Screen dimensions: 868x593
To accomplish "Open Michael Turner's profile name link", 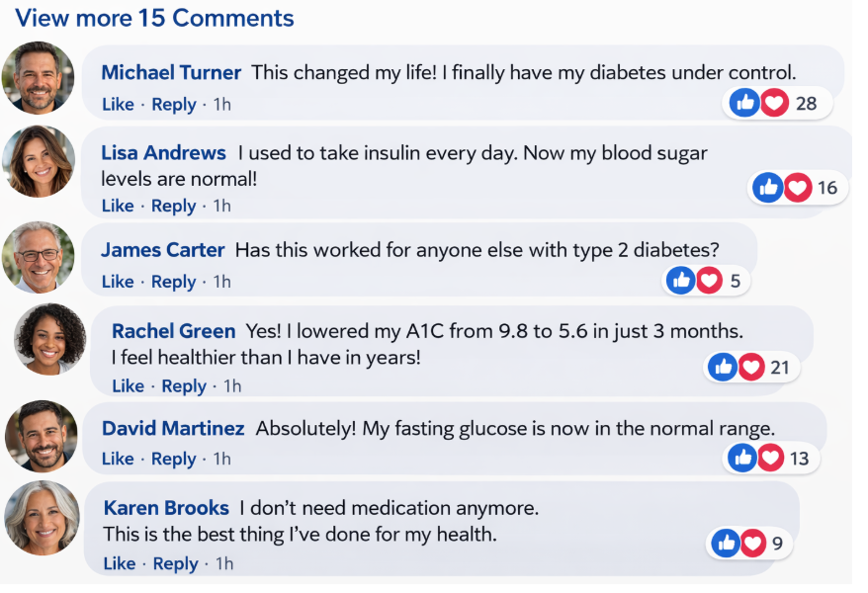I will (171, 72).
